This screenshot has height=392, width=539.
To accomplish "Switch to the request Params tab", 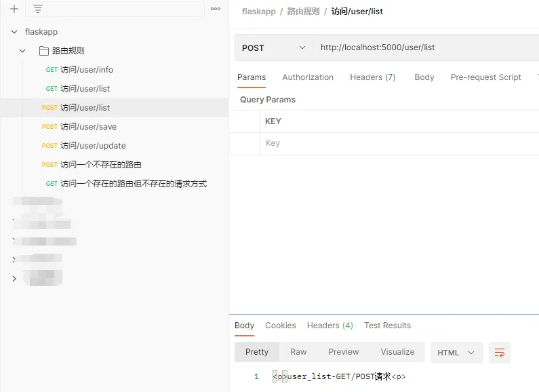I will tap(252, 77).
